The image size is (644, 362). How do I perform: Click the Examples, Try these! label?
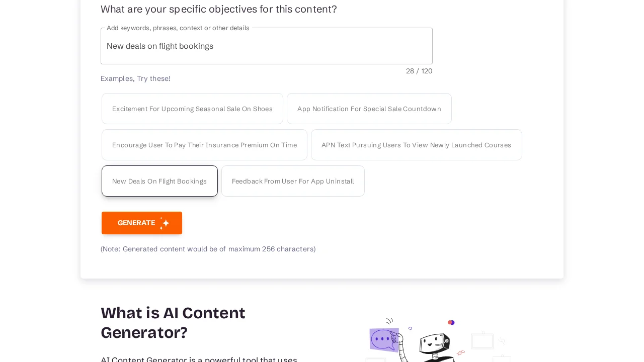pyautogui.click(x=135, y=78)
